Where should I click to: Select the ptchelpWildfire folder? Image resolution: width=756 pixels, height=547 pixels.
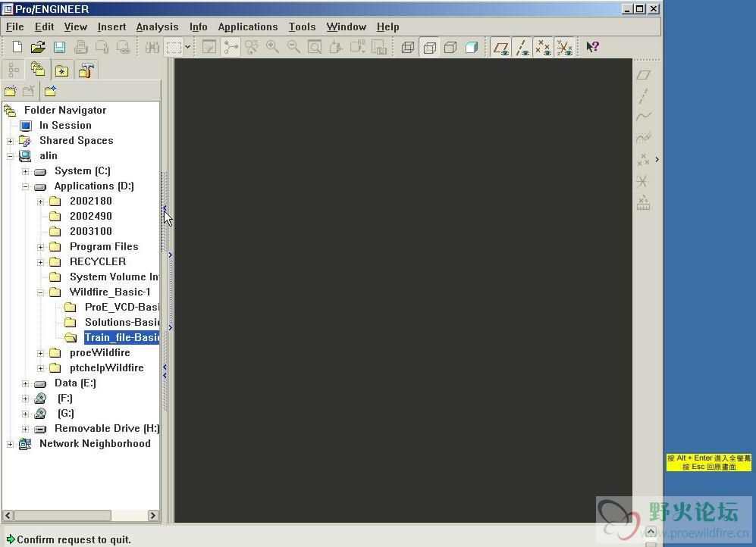[x=107, y=368]
